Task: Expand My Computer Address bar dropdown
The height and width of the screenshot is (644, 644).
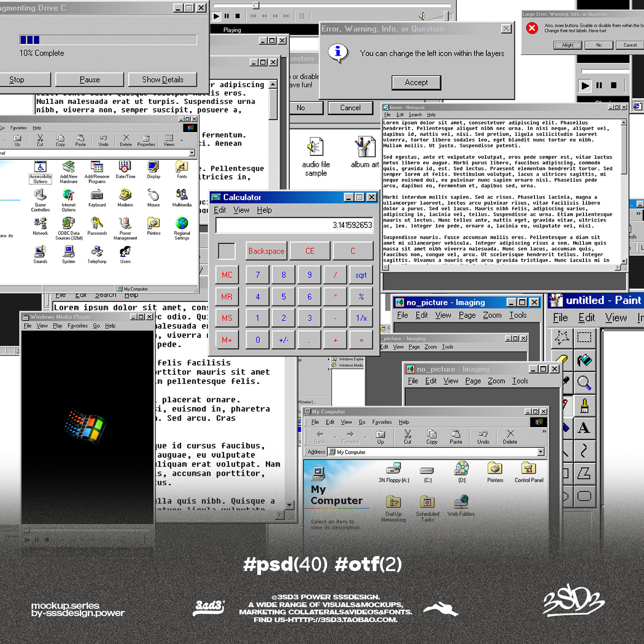Action: click(x=541, y=452)
